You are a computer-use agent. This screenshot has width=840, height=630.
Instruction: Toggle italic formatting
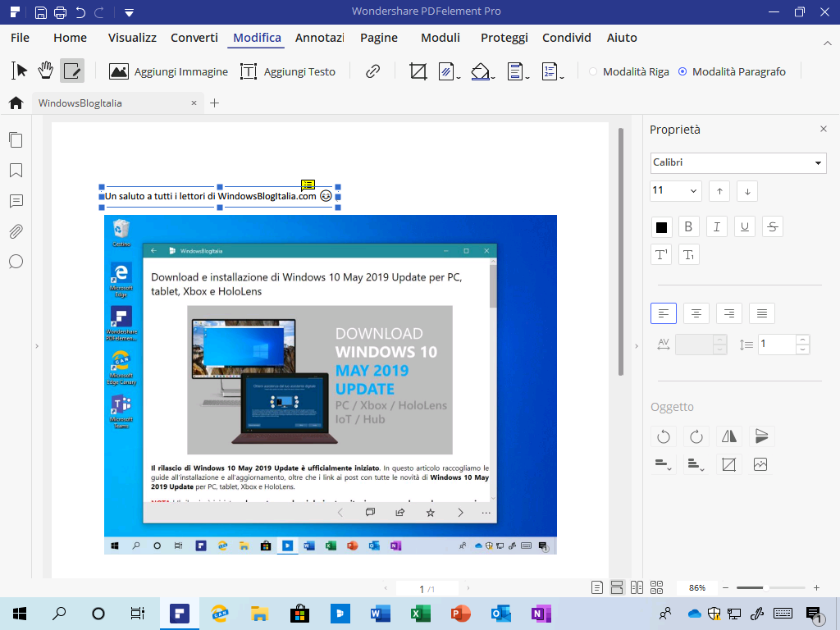[717, 226]
